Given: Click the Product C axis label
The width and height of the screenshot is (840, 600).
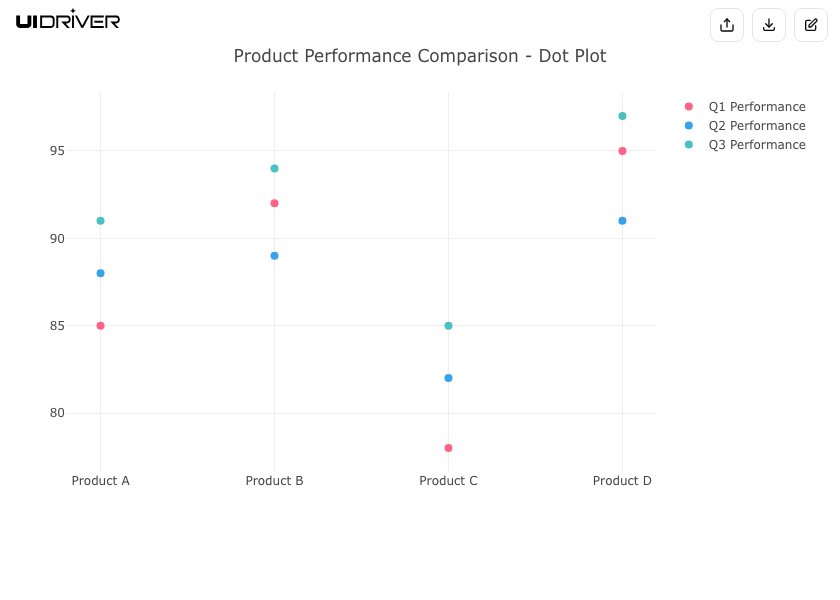Looking at the screenshot, I should [448, 481].
